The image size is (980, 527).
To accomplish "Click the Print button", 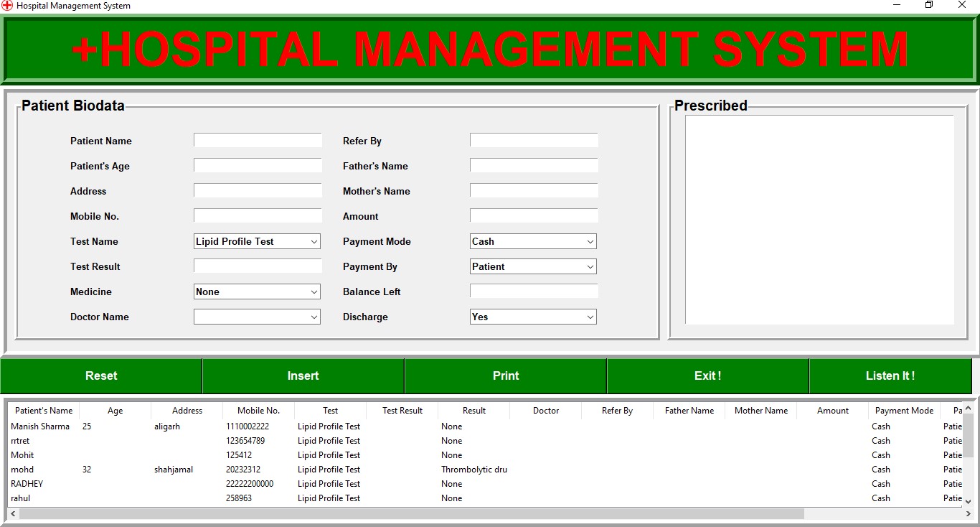I will (x=505, y=376).
